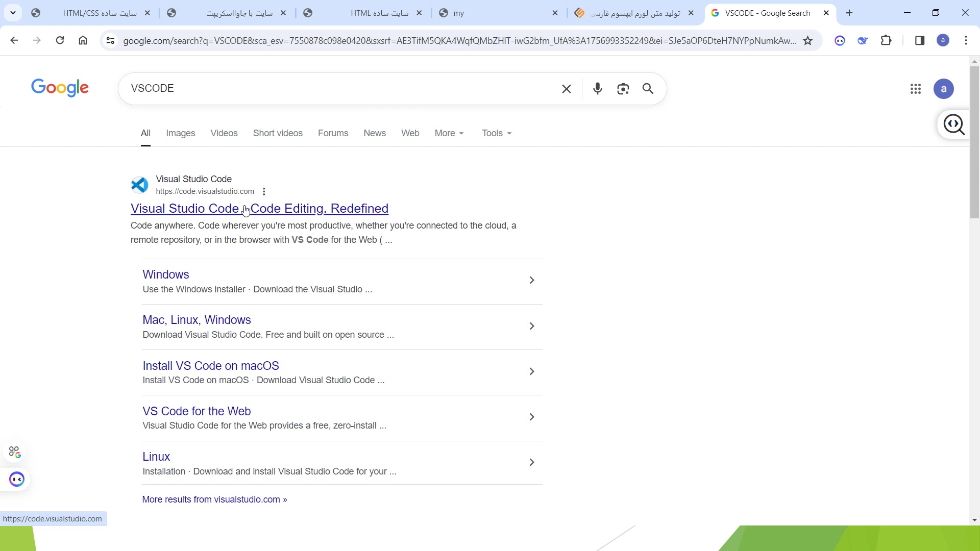Open the More search filters dropdown
Viewport: 980px width, 551px height.
[449, 133]
